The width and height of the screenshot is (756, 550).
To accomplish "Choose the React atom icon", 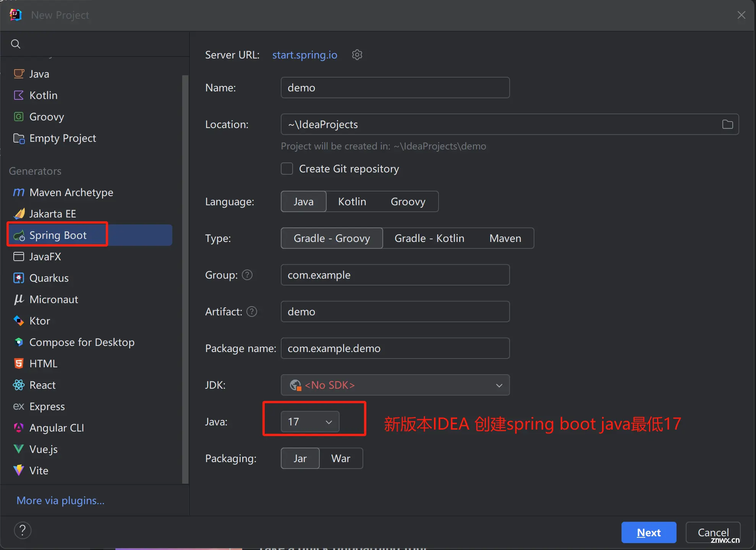I will coord(19,385).
